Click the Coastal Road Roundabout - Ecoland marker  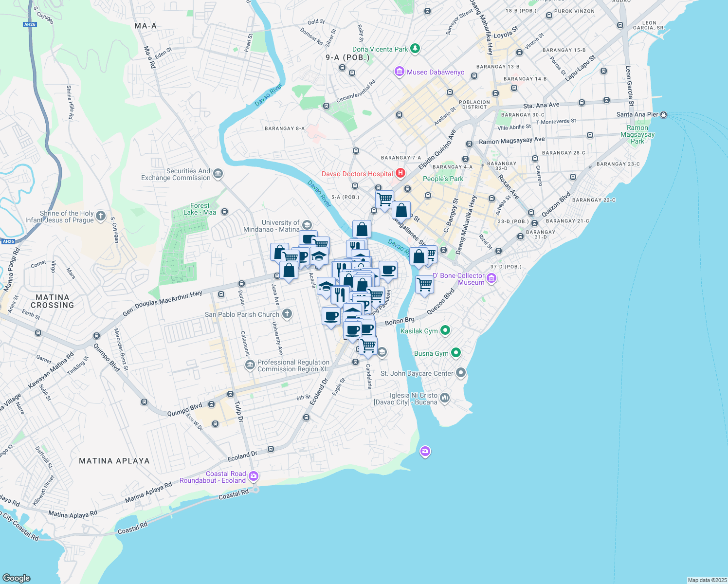click(253, 476)
